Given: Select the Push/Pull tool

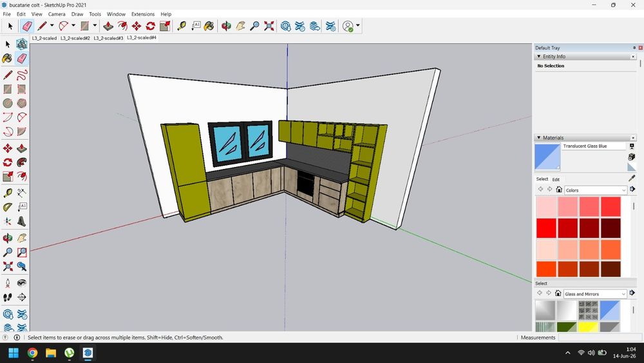Looking at the screenshot, I should coord(108,26).
